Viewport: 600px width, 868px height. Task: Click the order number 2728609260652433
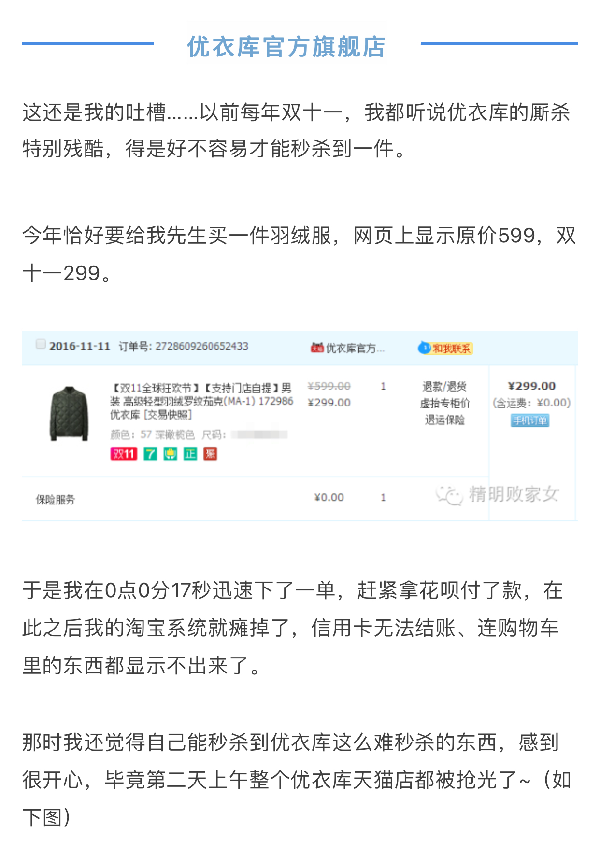(201, 346)
